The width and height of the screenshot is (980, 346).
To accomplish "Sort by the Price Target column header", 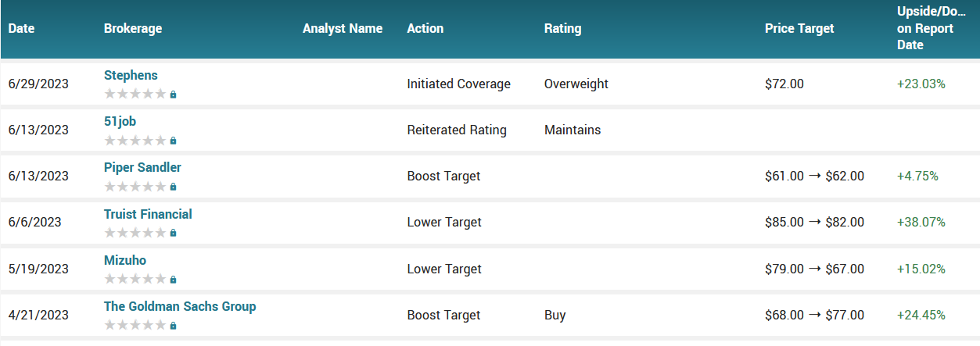I will click(x=799, y=29).
